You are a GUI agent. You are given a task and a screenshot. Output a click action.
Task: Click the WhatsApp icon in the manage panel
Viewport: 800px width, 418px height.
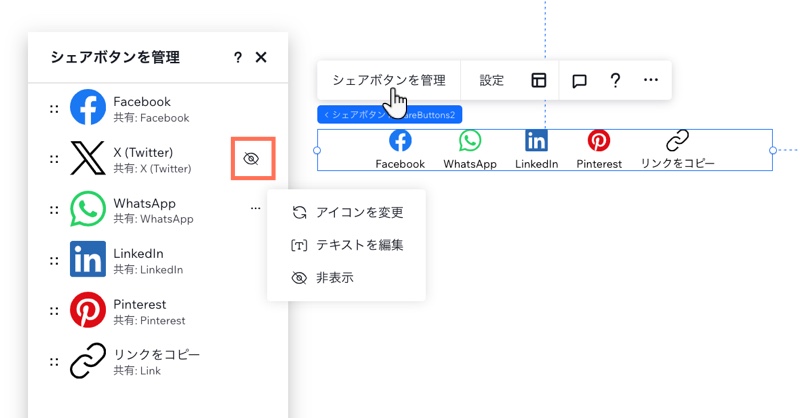88,209
